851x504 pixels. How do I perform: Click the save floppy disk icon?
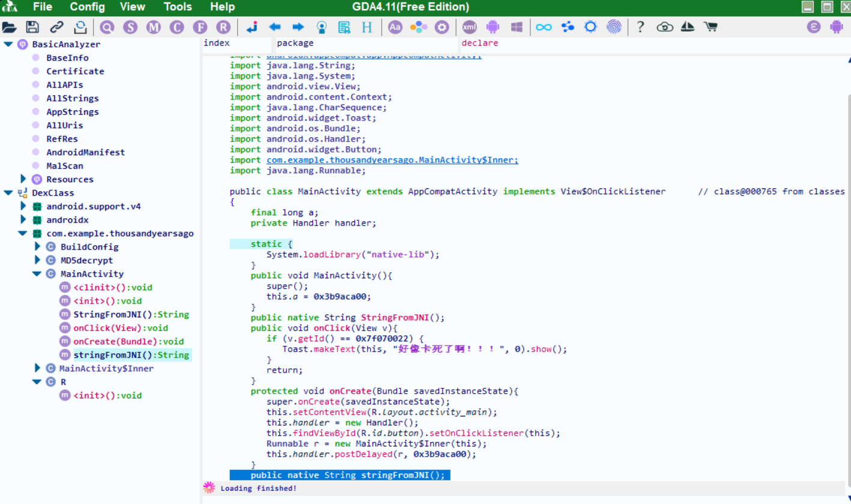click(32, 27)
